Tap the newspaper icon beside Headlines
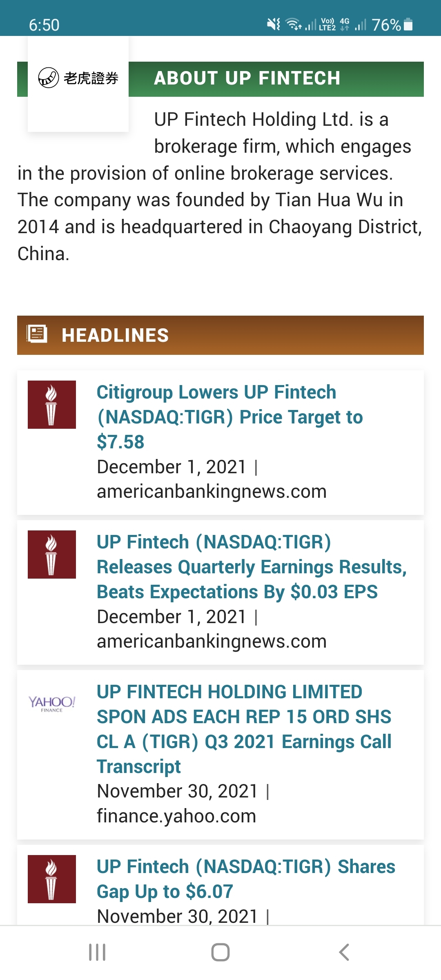This screenshot has height=980, width=441. point(37,334)
